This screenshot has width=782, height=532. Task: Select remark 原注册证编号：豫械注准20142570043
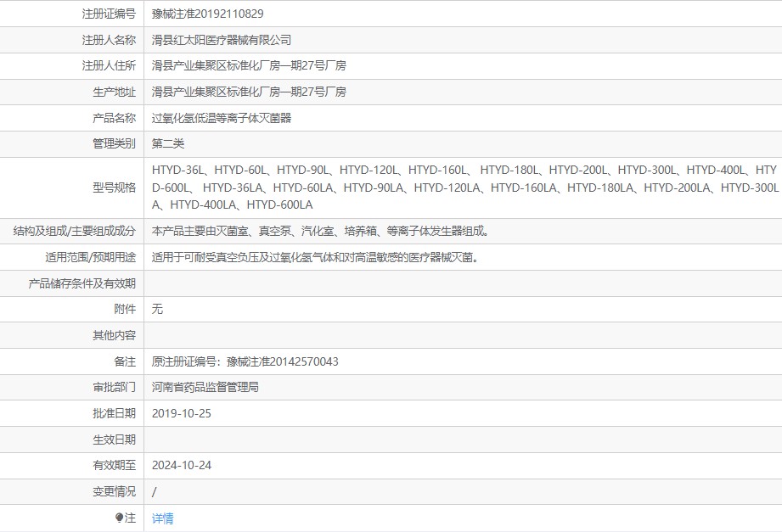click(245, 361)
